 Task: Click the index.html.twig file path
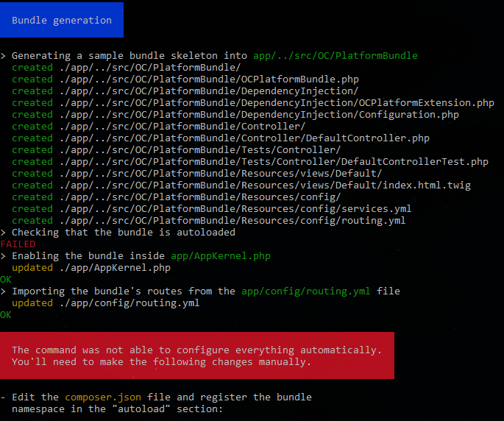click(x=265, y=185)
